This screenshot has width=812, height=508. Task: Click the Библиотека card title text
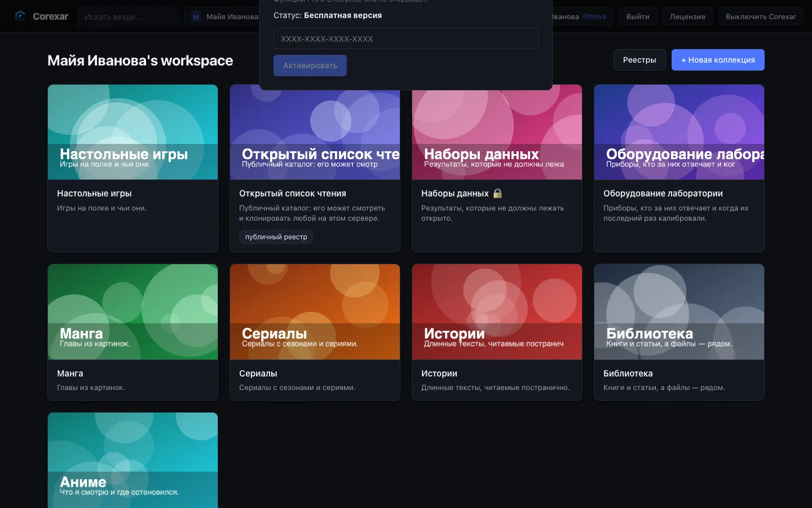point(628,374)
